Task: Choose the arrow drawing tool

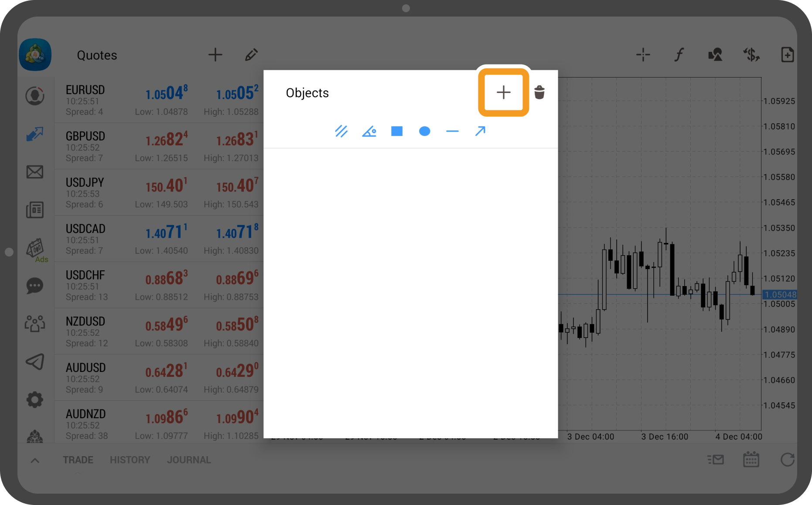Action: point(480,131)
